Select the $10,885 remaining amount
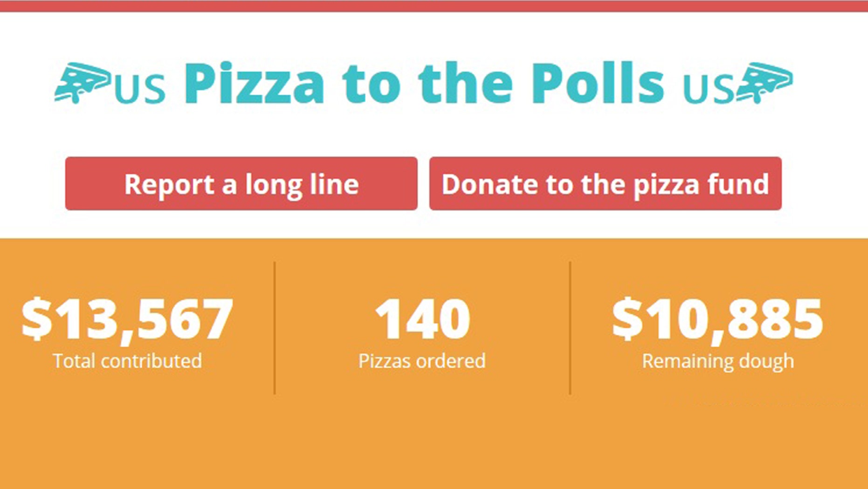Image resolution: width=868 pixels, height=489 pixels. point(718,320)
